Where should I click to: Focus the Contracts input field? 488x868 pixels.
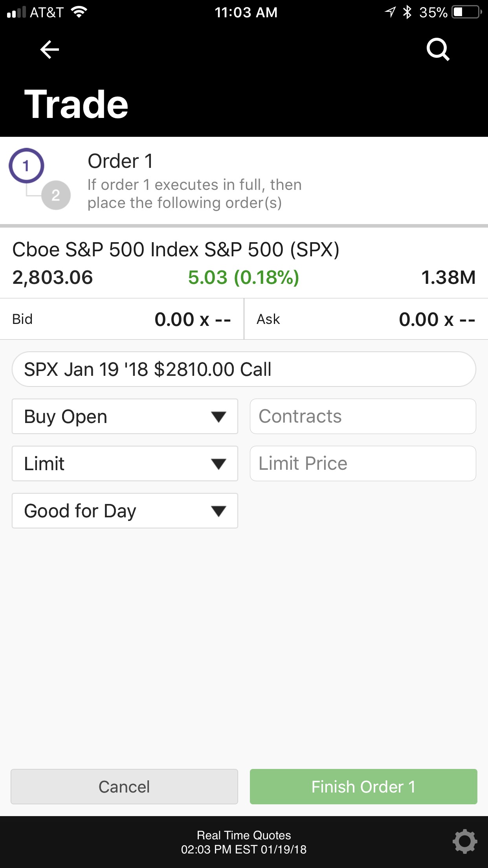[363, 416]
